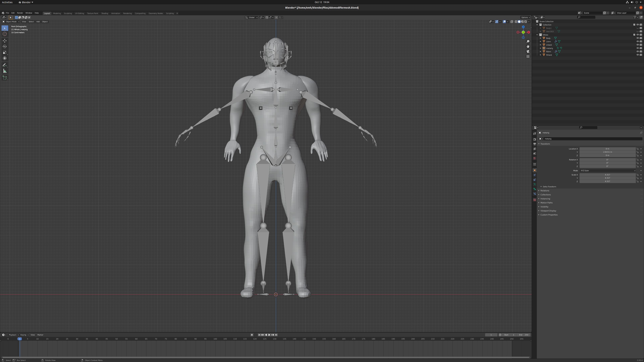644x362 pixels.
Task: Select the Measure tool
Action: [5, 71]
